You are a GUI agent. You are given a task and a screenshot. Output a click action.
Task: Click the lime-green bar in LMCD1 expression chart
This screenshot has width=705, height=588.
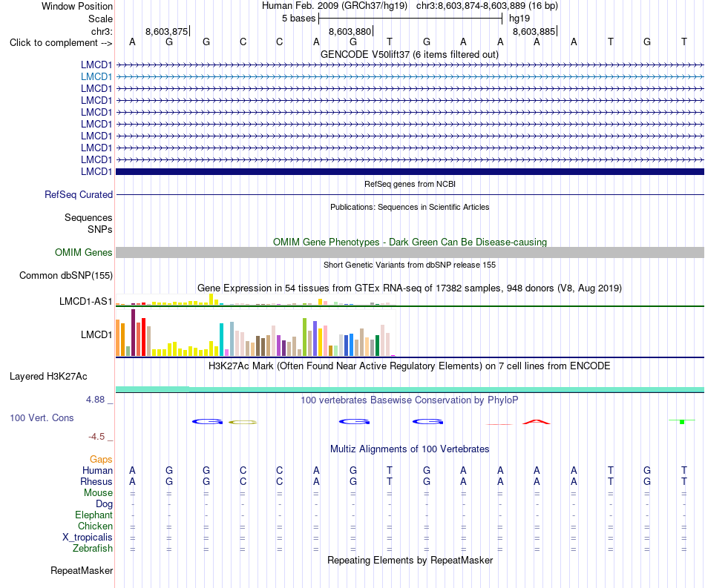[305, 337]
